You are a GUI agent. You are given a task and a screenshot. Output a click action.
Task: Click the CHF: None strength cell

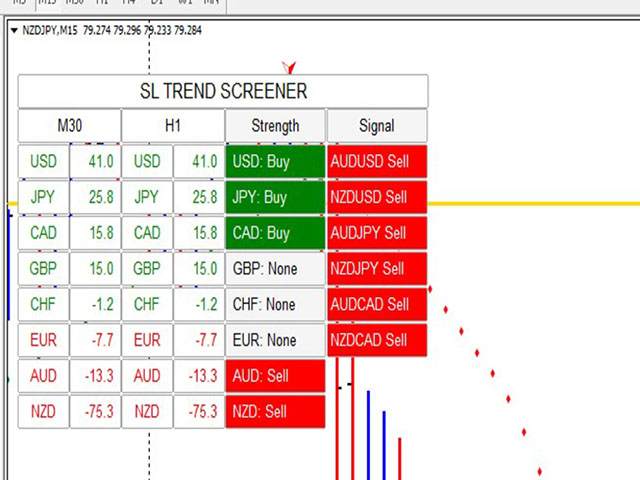point(275,304)
